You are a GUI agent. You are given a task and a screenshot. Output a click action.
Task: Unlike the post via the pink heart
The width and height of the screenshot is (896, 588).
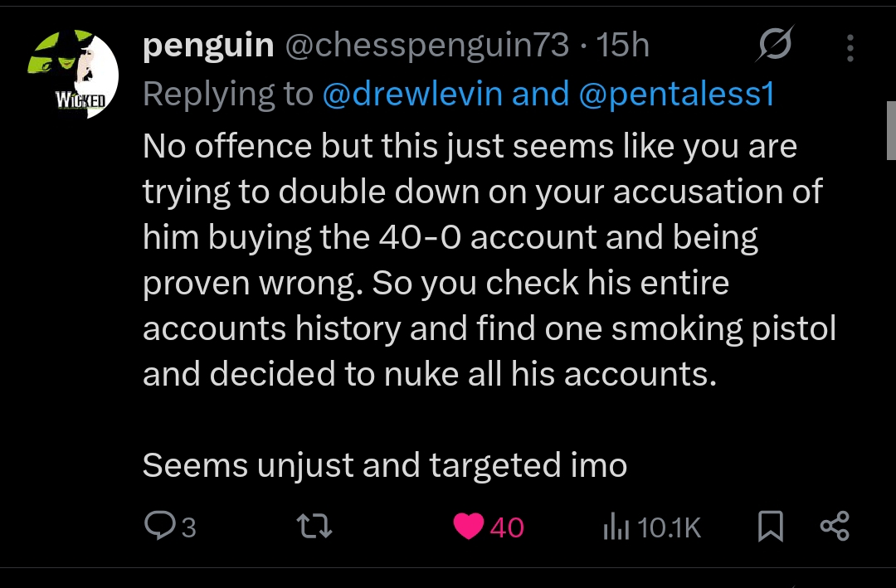coord(470,526)
